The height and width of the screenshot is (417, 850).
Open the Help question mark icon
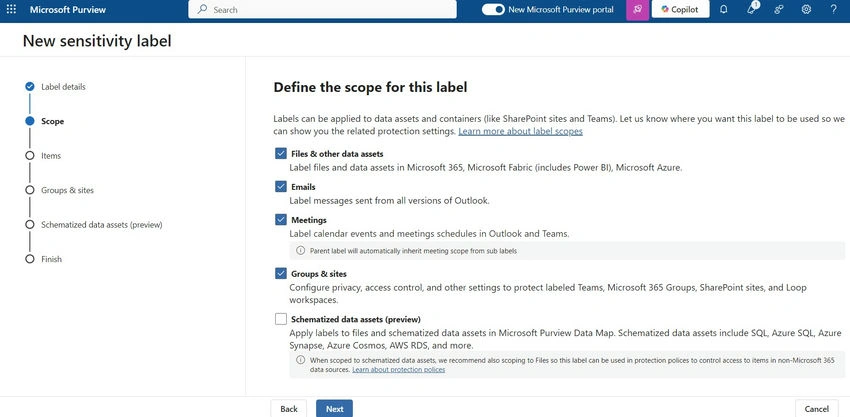tap(834, 9)
